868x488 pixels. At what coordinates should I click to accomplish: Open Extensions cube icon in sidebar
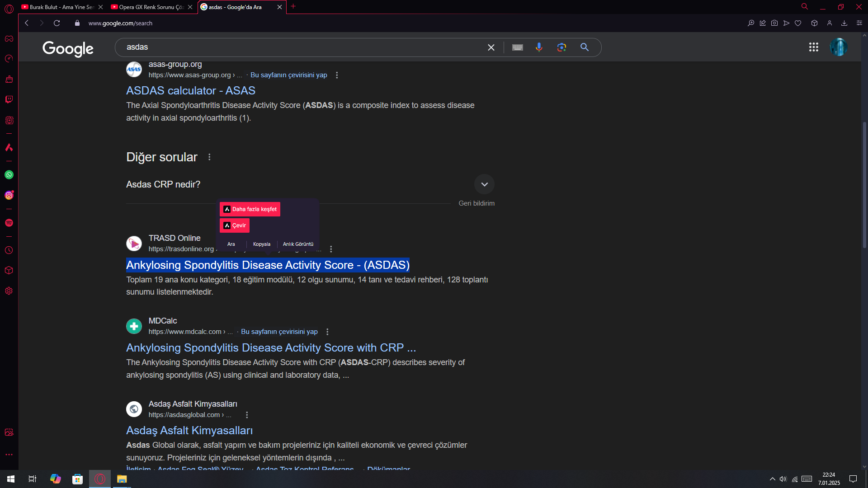9,270
